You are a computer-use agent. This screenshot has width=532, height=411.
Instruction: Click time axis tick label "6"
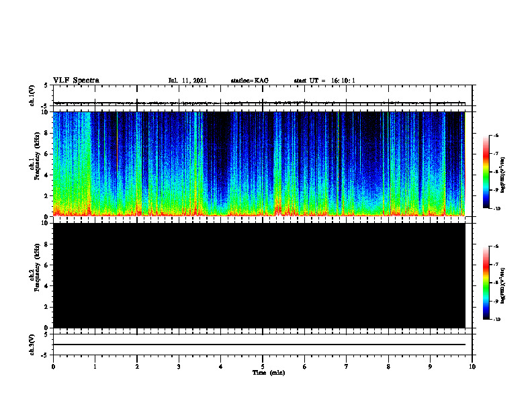(305, 367)
